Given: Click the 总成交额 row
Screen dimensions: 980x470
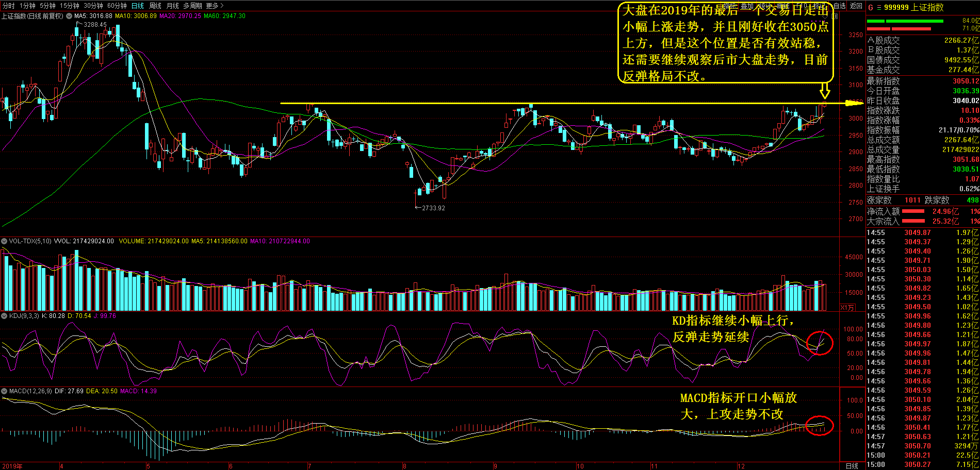Looking at the screenshot, I should point(923,140).
